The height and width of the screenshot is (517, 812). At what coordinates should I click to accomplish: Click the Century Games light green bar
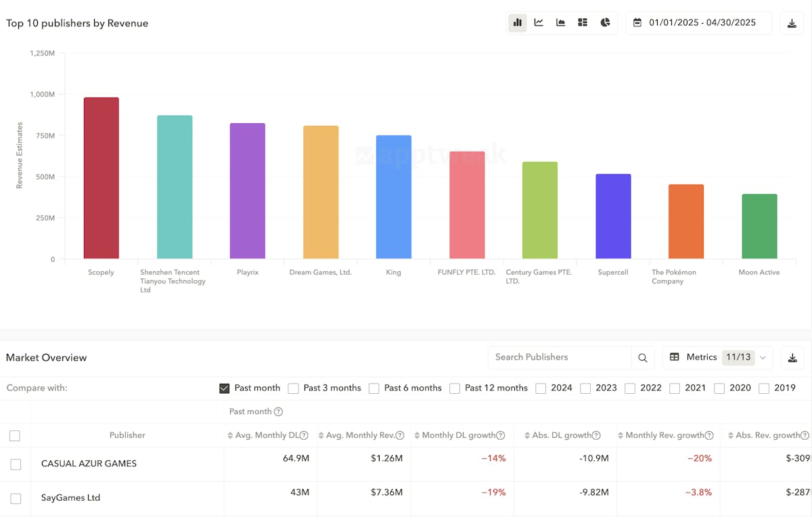click(540, 210)
